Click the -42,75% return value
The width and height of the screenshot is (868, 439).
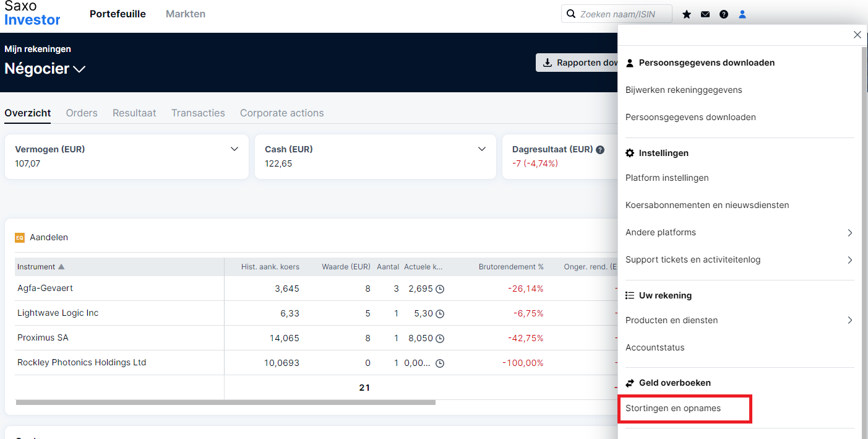[526, 338]
